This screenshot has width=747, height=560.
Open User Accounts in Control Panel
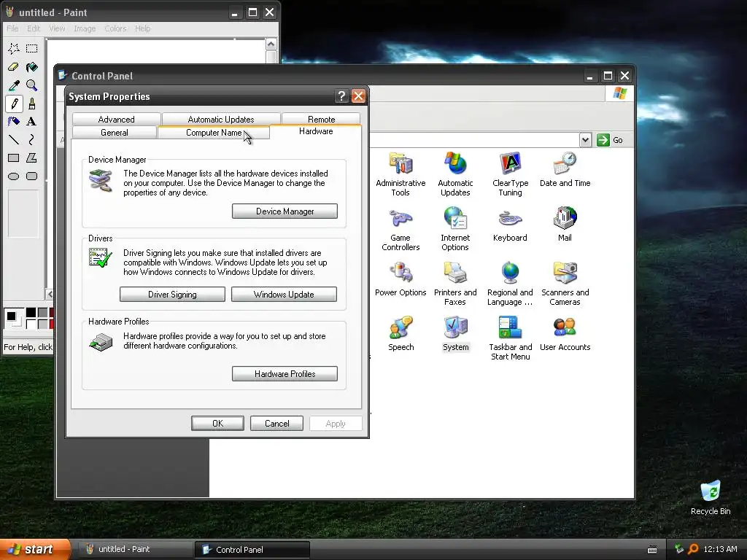point(565,334)
